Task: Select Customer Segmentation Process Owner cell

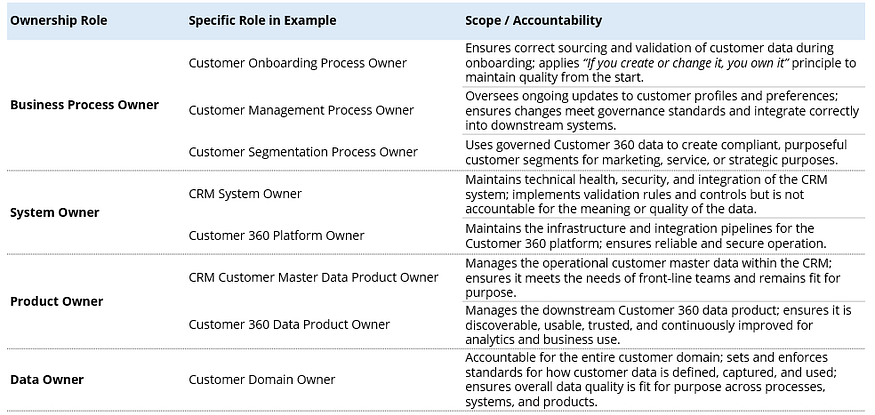Action: pos(303,152)
